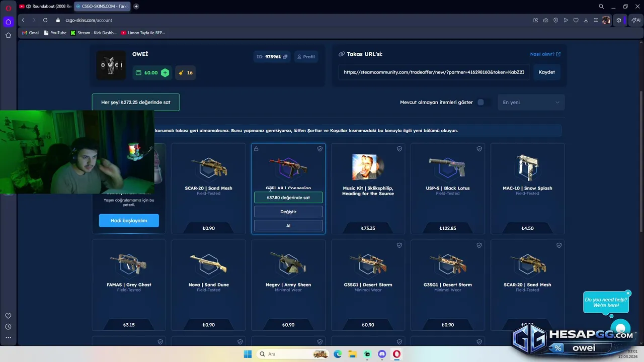
Task: Click browser back arrow
Action: [x=23, y=20]
